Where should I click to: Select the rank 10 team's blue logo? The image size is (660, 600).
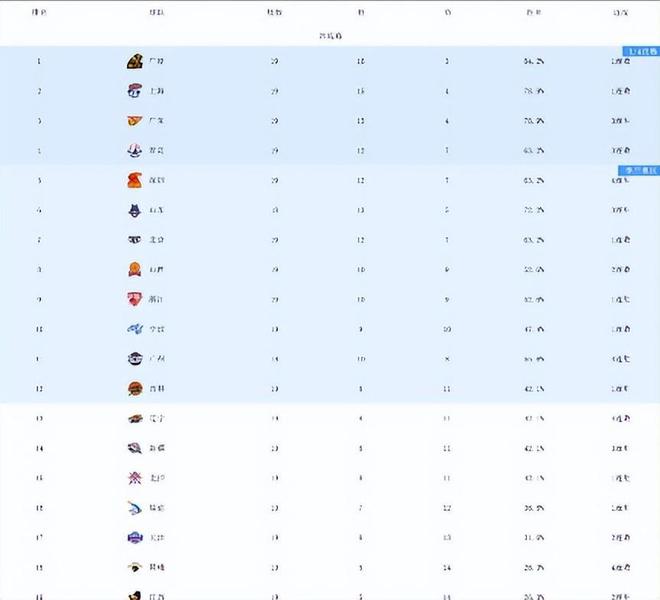coord(135,329)
